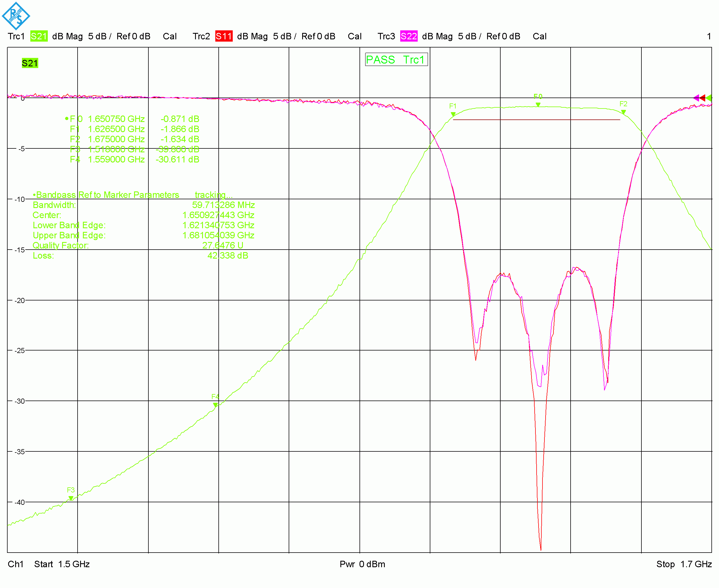Click the Ch1 channel label
This screenshot has height=588, width=719.
(x=15, y=564)
